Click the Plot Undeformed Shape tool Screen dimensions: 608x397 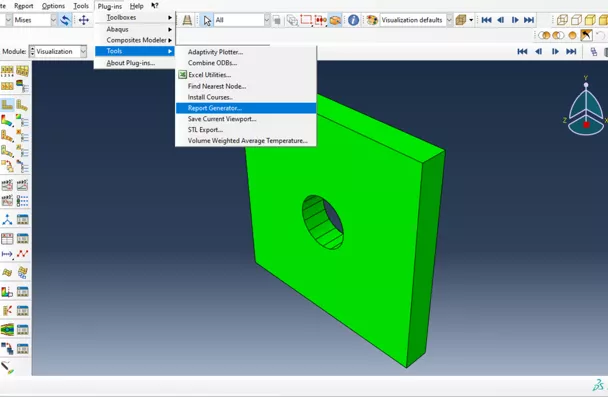coord(7,105)
